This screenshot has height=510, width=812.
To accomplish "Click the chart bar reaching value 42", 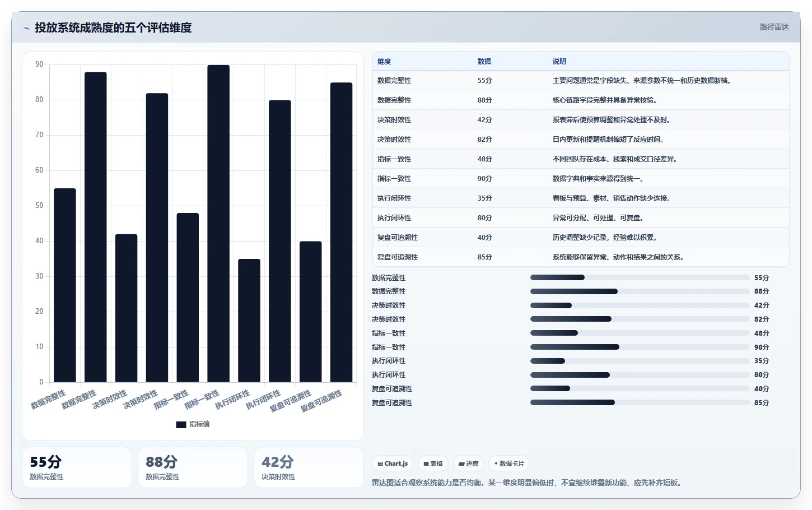I will tap(127, 308).
